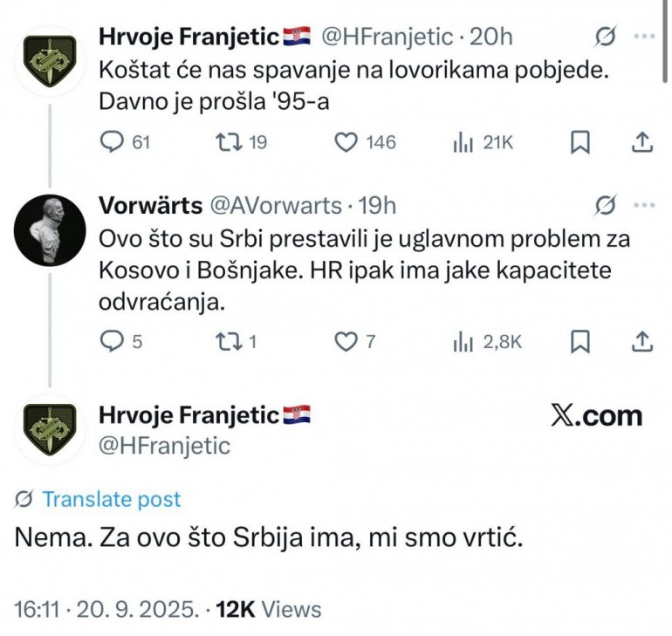The width and height of the screenshot is (672, 636).
Task: View analytics for the 21K-views post
Action: coord(463,143)
